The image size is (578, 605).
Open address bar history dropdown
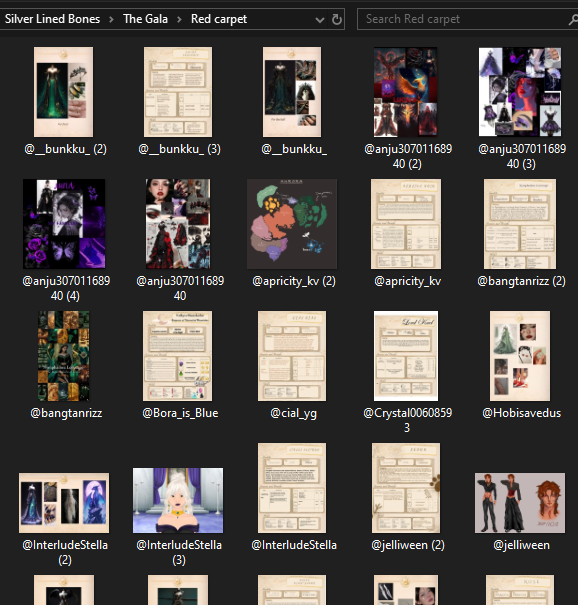[x=319, y=20]
